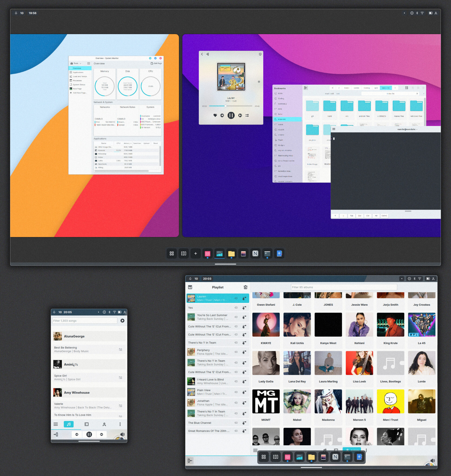Select Amy Winehouse header in phone window
Image resolution: width=451 pixels, height=476 pixels.
coord(89,392)
